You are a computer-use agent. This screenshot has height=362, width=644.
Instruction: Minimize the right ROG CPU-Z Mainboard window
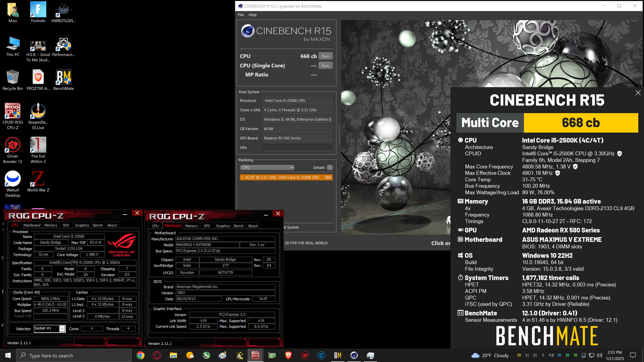point(266,215)
